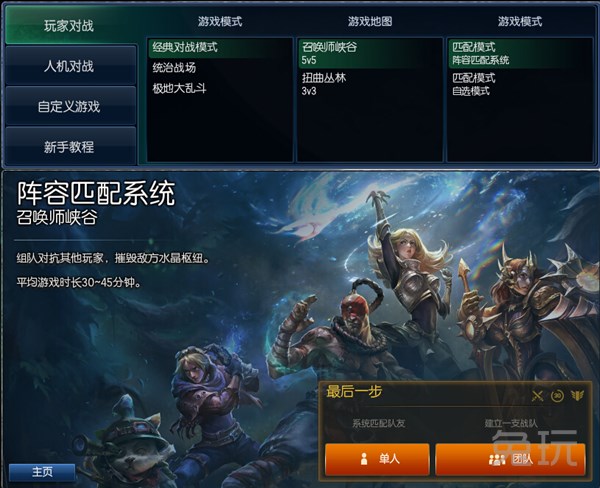Click the 团队 team button
This screenshot has height=488, width=600.
tap(510, 459)
